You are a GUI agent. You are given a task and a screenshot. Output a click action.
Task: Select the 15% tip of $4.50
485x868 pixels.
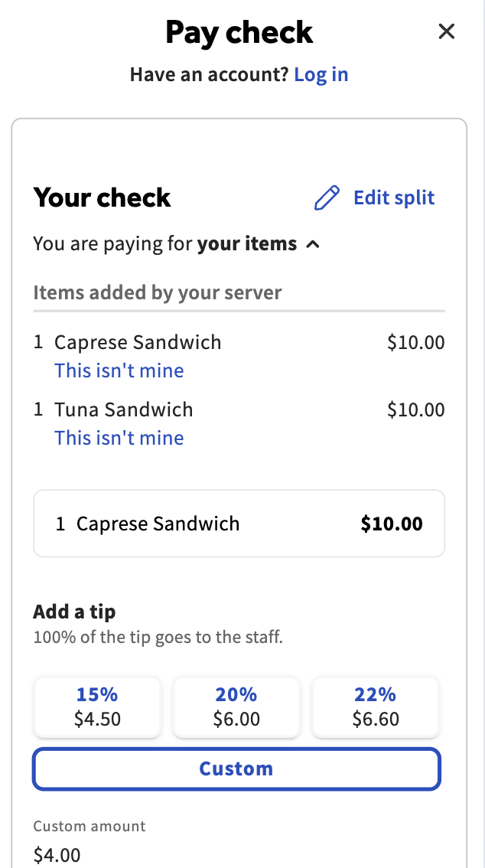point(96,706)
